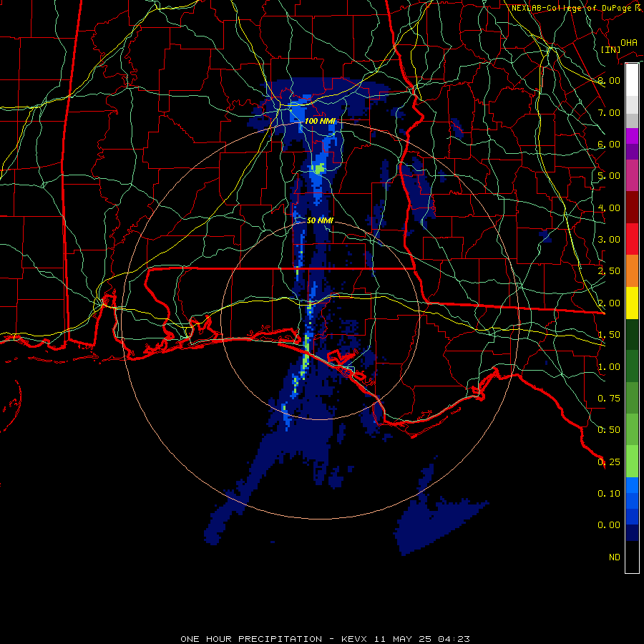
Task: Click the 4.00 legend value
Action: tap(609, 208)
